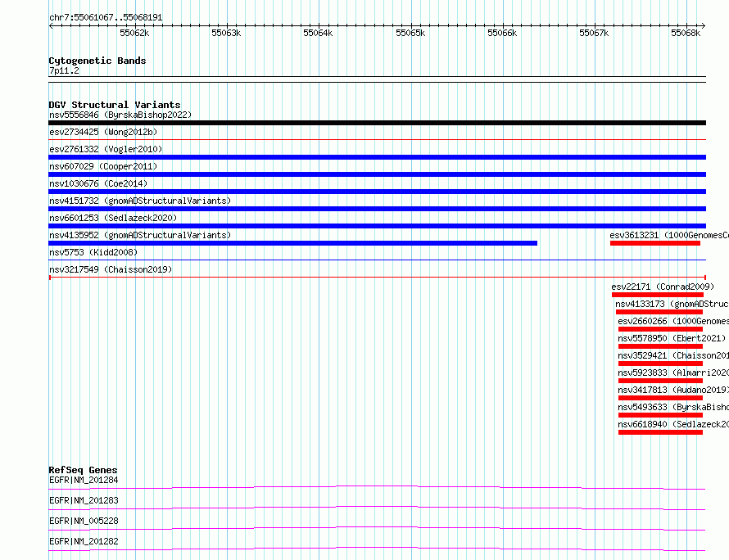Click the magenta EGFR NM_201283 transcript line
Image resolution: width=729 pixels, height=560 pixels.
(x=377, y=508)
